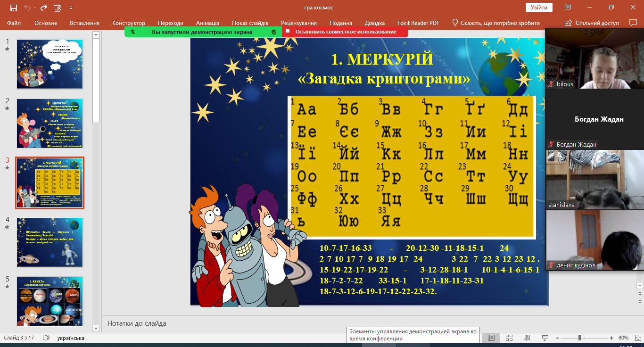644x347 pixels.
Task: Click денис кудінов participant video tile
Action: coord(594,240)
